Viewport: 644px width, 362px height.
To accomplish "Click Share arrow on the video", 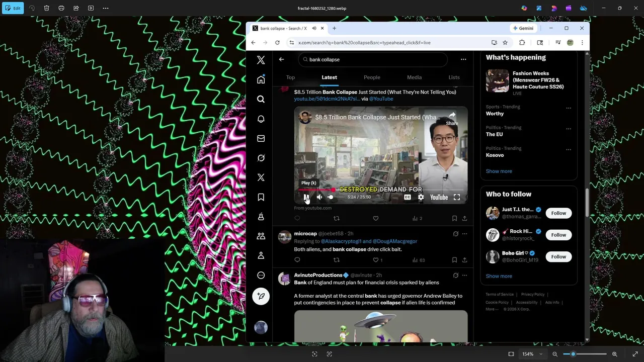I will point(452,118).
